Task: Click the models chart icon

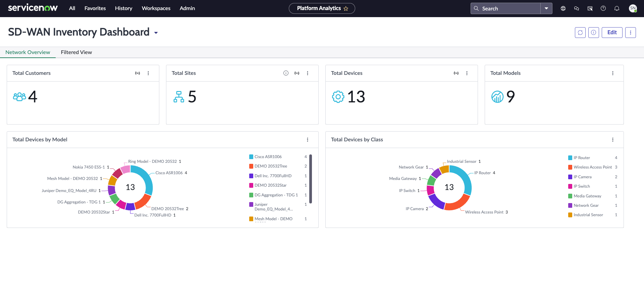Action: [497, 97]
